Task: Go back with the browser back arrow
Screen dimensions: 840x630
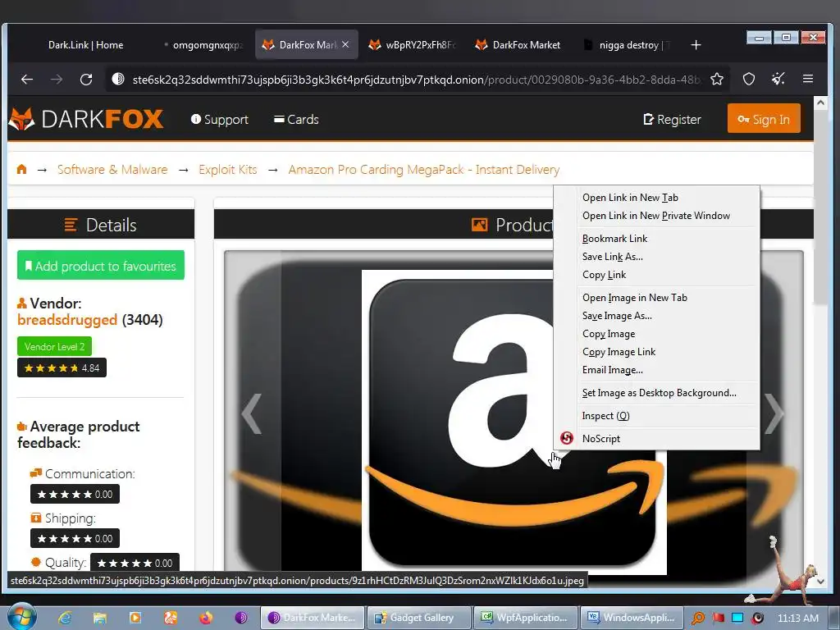Action: click(27, 80)
